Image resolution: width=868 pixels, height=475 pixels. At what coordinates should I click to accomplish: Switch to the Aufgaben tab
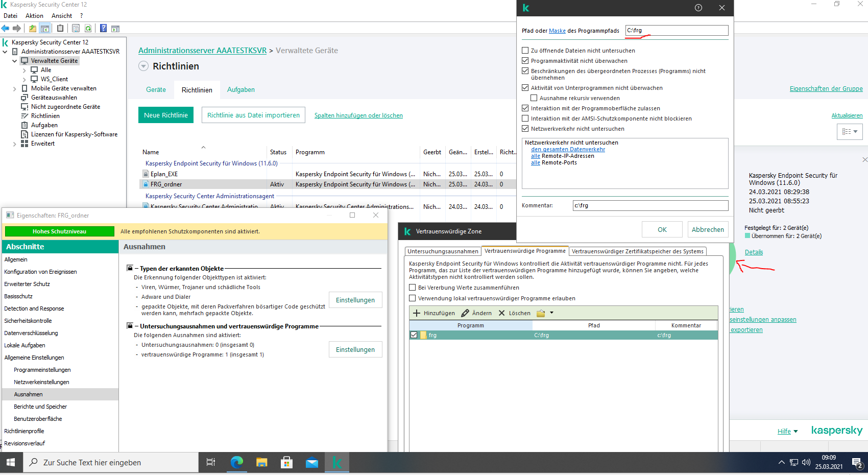coord(240,90)
